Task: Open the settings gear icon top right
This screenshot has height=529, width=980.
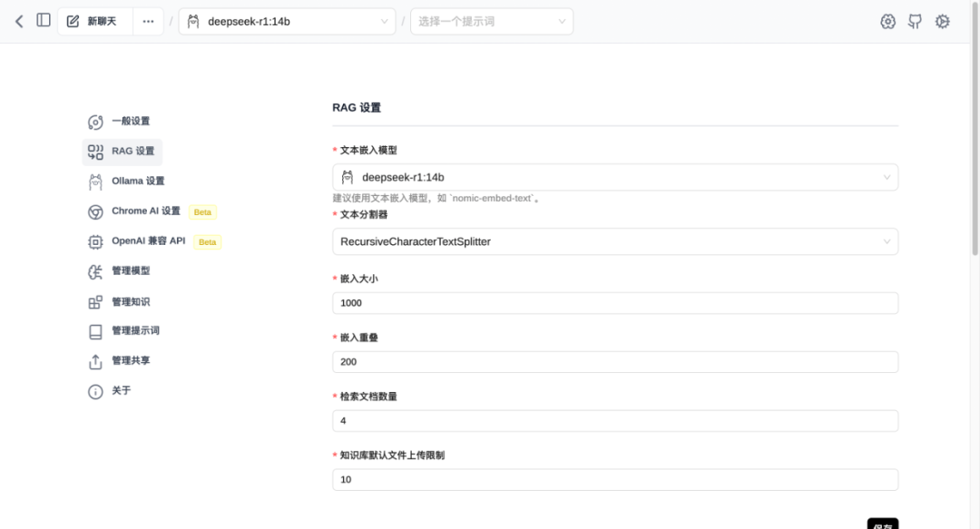Action: tap(942, 21)
